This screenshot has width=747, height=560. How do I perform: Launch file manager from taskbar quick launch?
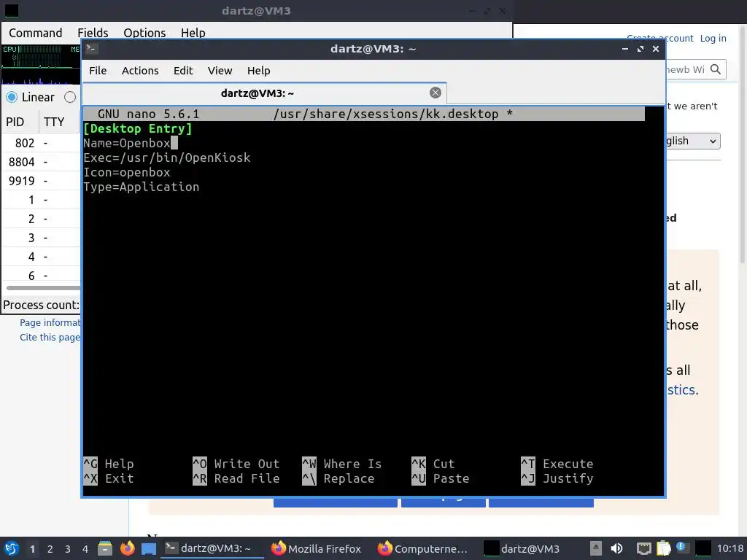click(x=105, y=548)
